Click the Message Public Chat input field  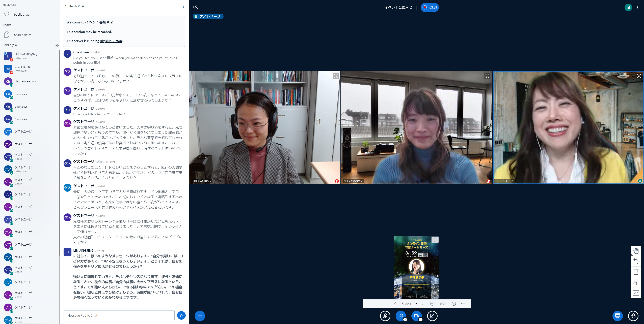click(x=119, y=315)
